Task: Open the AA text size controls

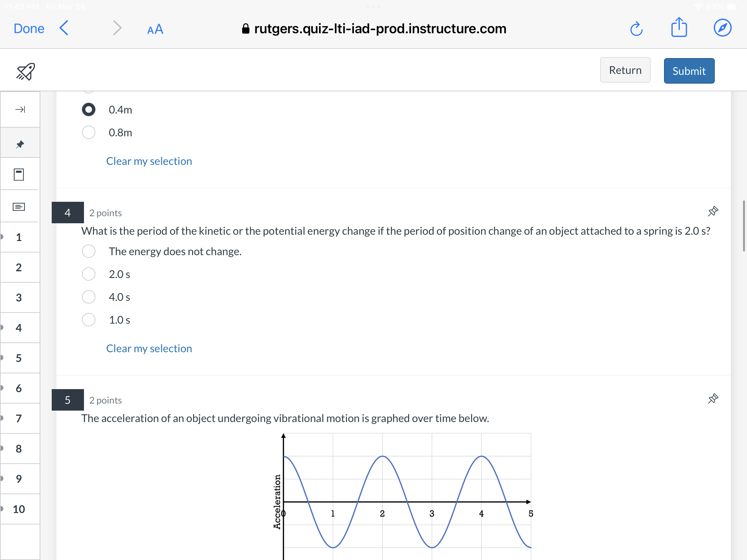Action: [x=155, y=29]
